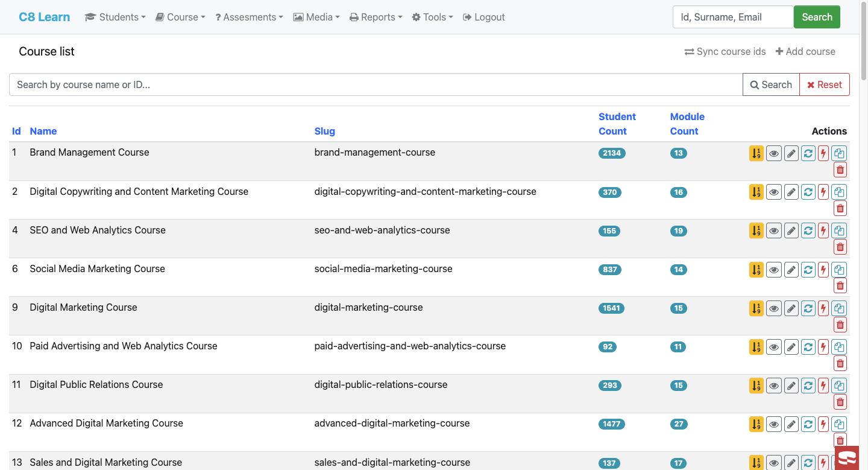Click the 2134 student count badge

tap(612, 153)
